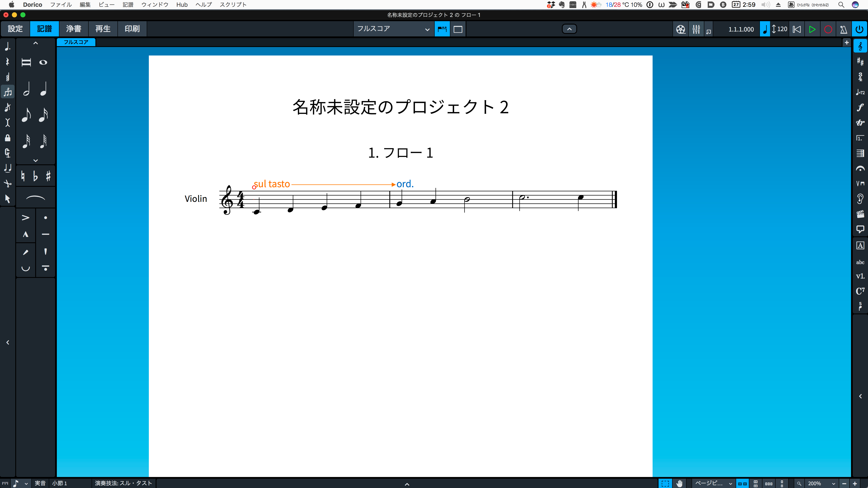This screenshot has height=488, width=868.
Task: Add a slur
Action: 35,198
